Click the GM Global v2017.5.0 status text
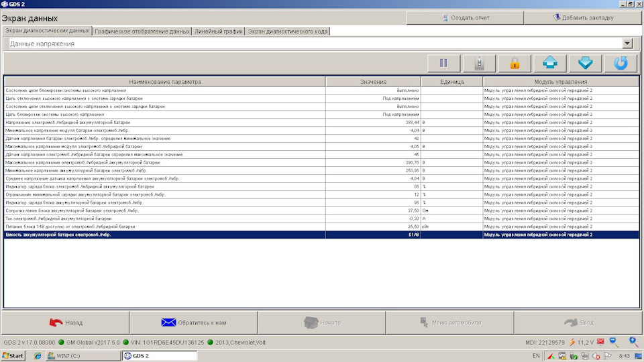 tap(93, 343)
